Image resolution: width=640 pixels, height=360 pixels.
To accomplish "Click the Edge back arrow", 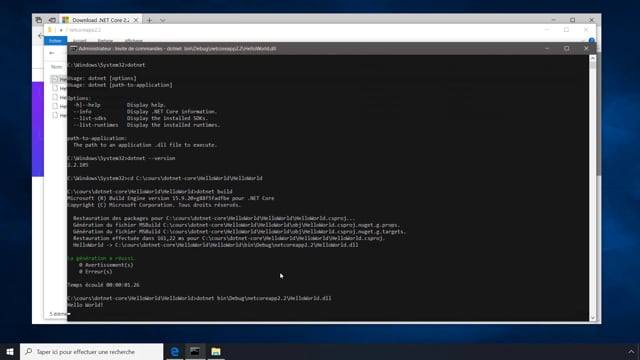I will coord(40,36).
